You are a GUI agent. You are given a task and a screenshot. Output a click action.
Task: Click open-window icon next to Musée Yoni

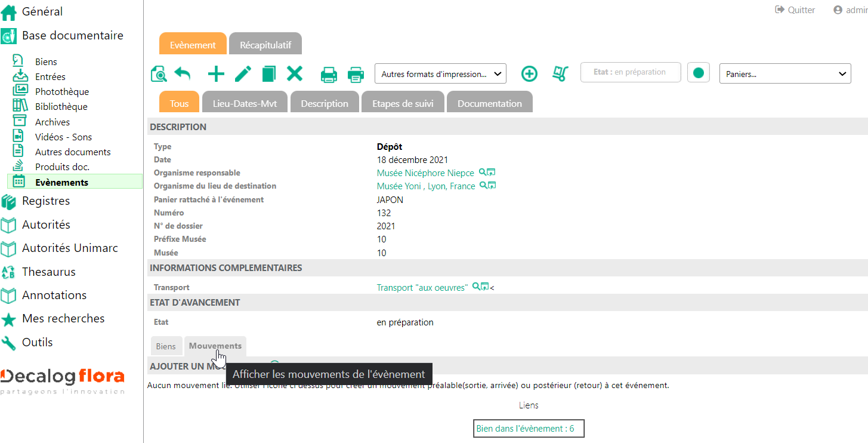492,186
